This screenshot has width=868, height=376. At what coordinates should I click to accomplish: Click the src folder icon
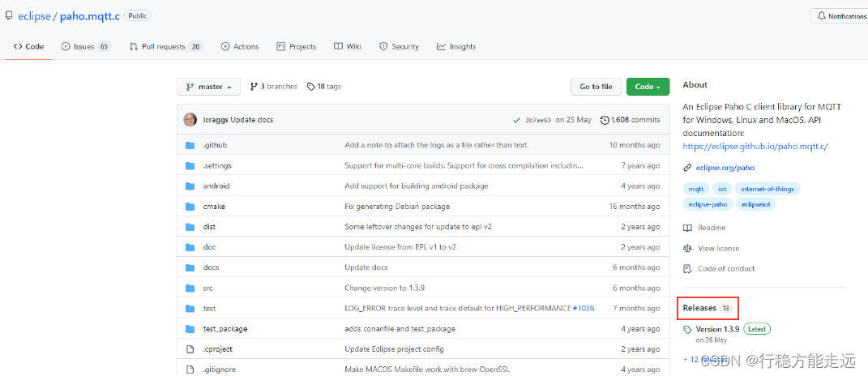pyautogui.click(x=190, y=288)
